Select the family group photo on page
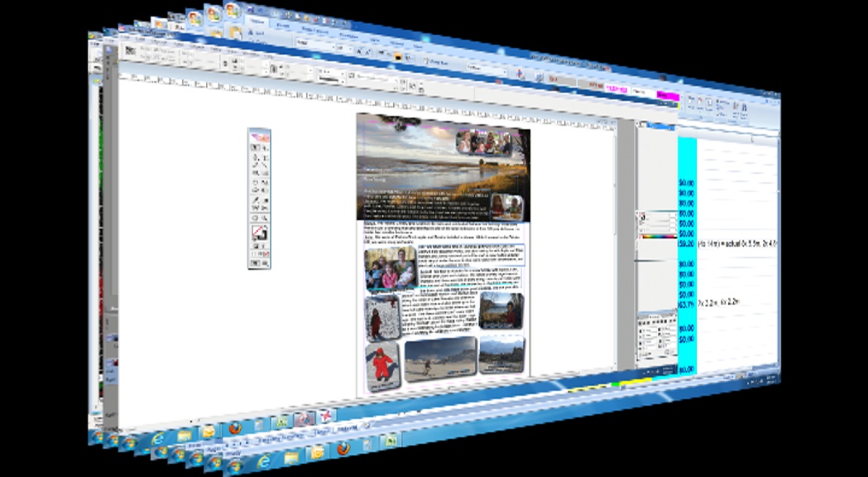Screen dimensions: 868x477 pyautogui.click(x=390, y=267)
